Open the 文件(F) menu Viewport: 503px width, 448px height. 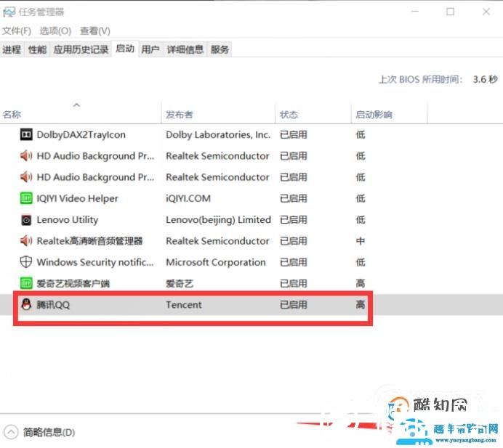pyautogui.click(x=17, y=31)
